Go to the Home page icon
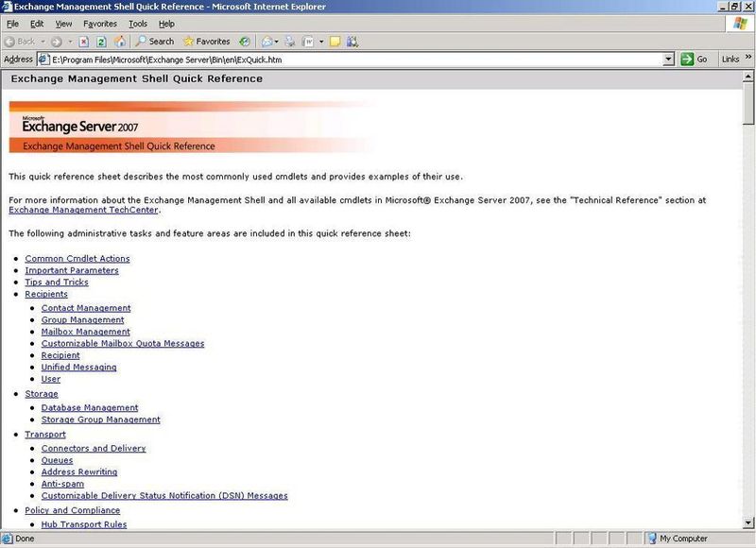Screen dimensions: 756x548 [x=120, y=42]
